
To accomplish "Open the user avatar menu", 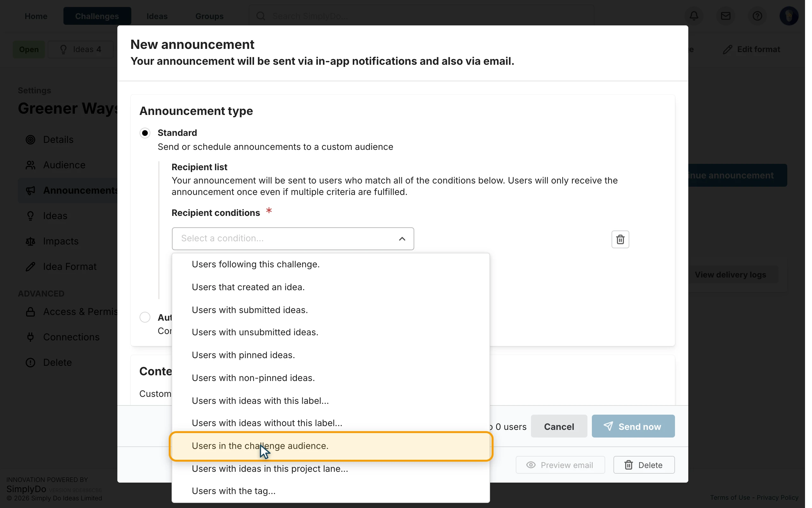I will tap(789, 16).
